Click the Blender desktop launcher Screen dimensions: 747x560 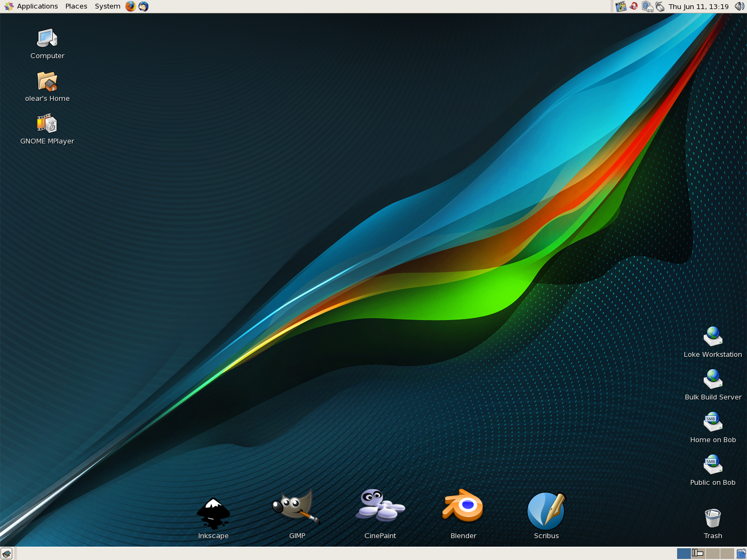coord(463,507)
